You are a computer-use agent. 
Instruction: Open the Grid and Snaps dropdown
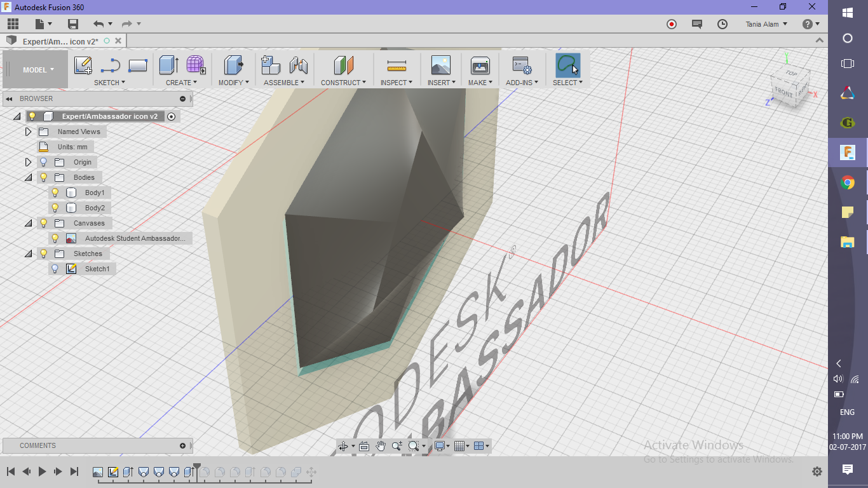pyautogui.click(x=463, y=446)
